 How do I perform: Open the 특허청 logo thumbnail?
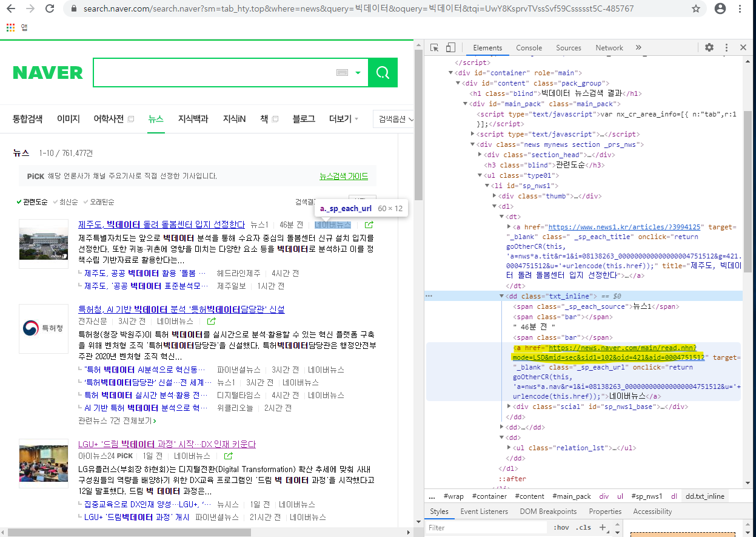tap(44, 329)
